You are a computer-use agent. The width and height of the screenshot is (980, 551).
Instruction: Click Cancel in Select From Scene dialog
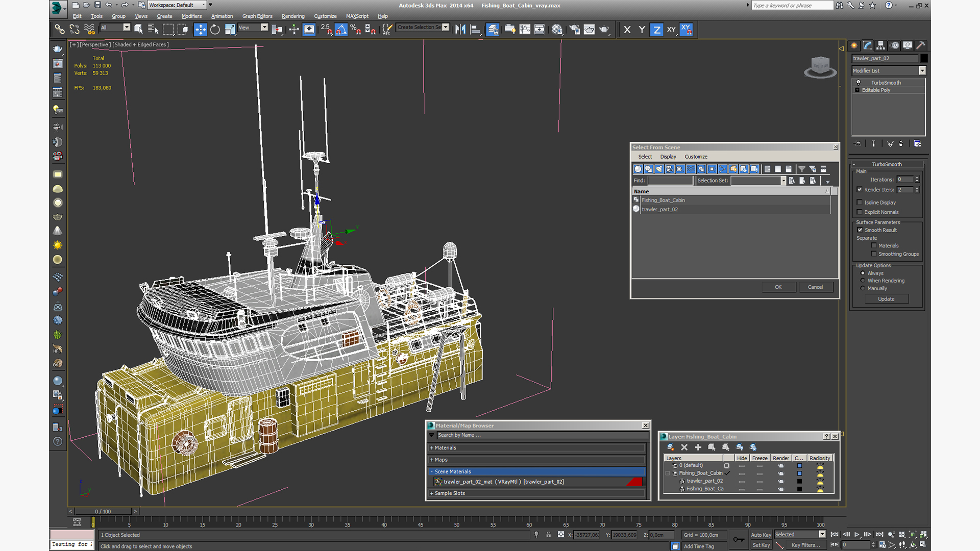coord(815,287)
